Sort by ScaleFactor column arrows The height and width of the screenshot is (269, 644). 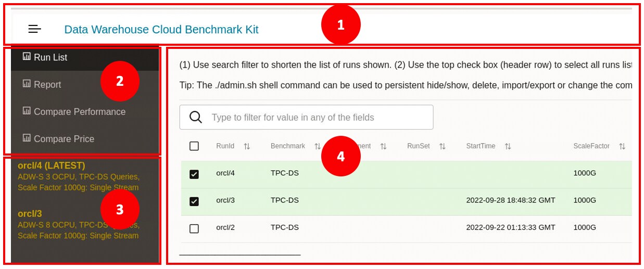tap(622, 146)
